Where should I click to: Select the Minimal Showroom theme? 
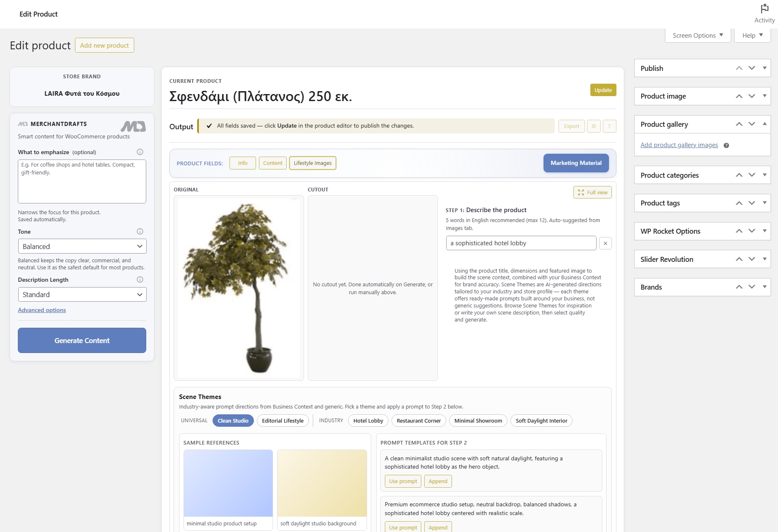point(478,421)
